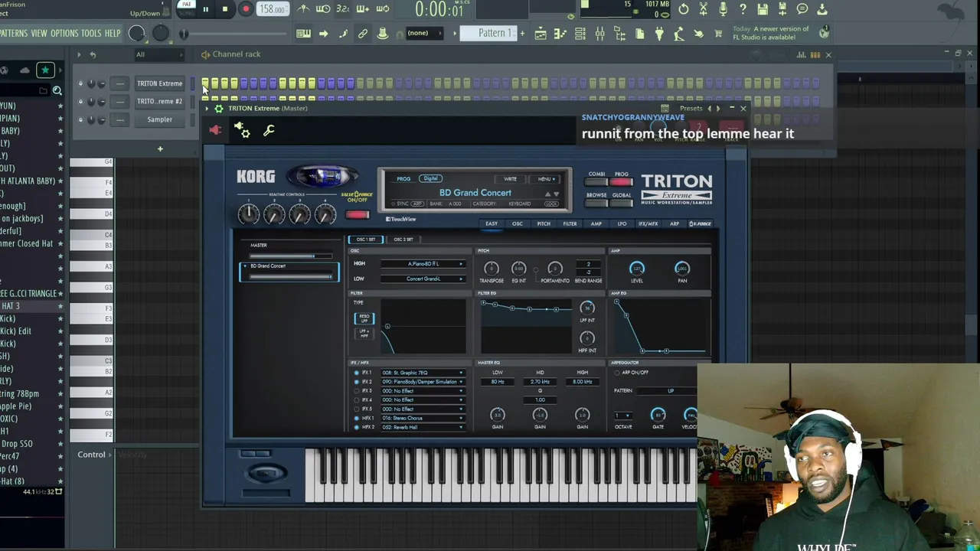Open the LOW oscillator Concert Grand-L dropdown

(x=425, y=279)
